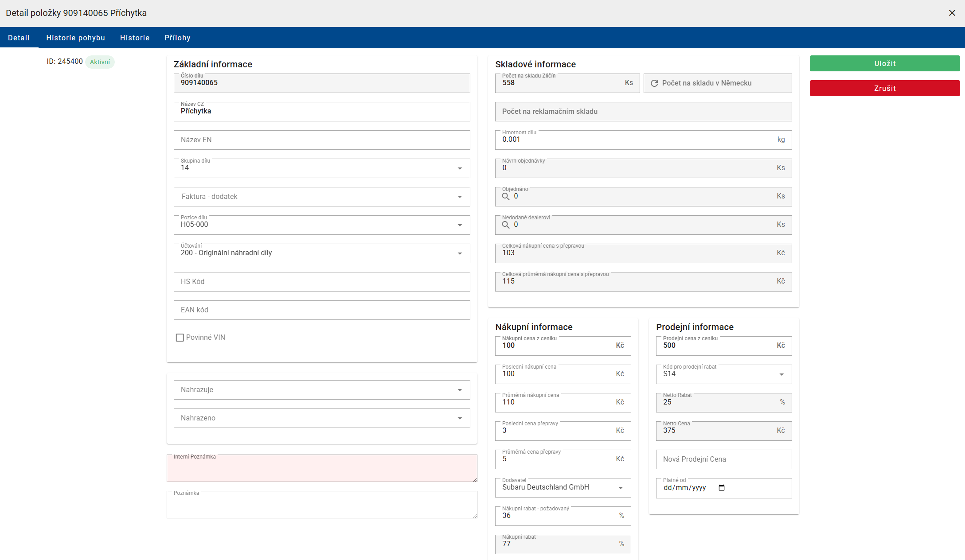
Task: Click the Platné od date field
Action: [724, 488]
